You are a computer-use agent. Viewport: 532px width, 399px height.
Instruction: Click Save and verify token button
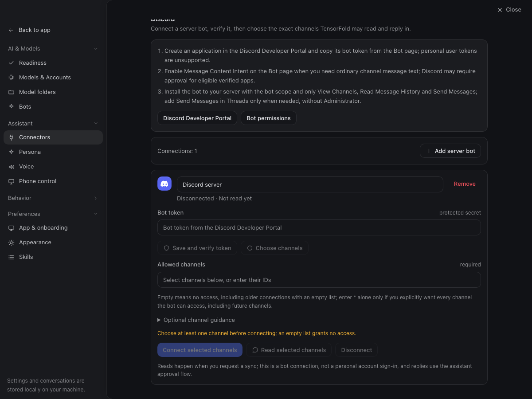pos(197,248)
